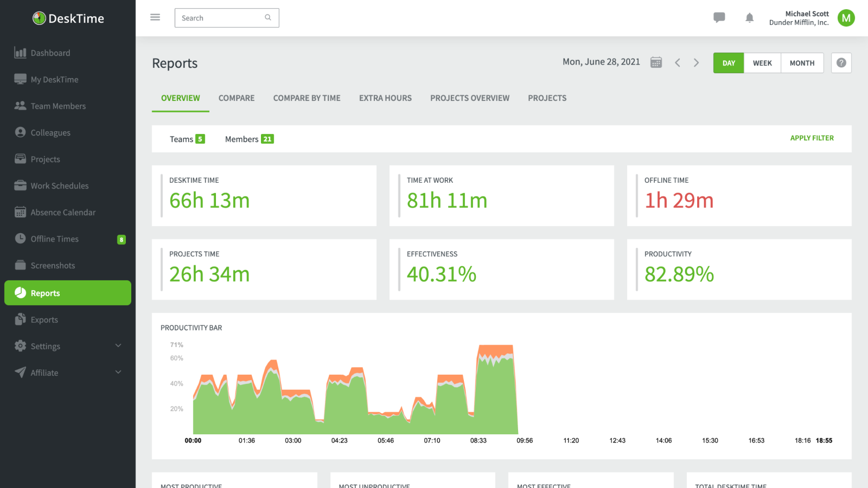Open the Absence Calendar section
The width and height of the screenshot is (868, 488).
(x=63, y=212)
